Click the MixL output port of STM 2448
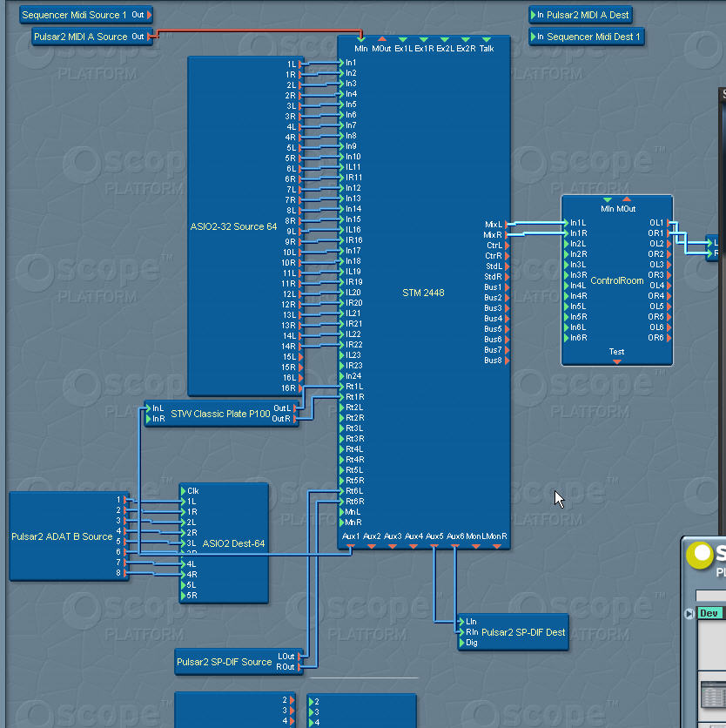Viewport: 726px width, 728px height. 507,225
